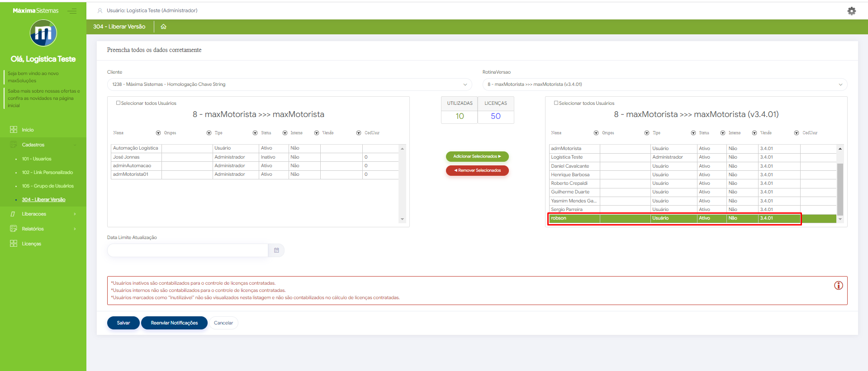Click filter icon between Versão and CodUsur, left table

359,133
